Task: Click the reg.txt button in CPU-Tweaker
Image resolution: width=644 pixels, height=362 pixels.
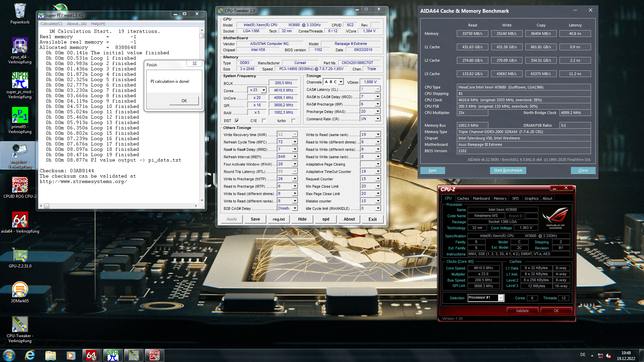Action: (x=278, y=219)
